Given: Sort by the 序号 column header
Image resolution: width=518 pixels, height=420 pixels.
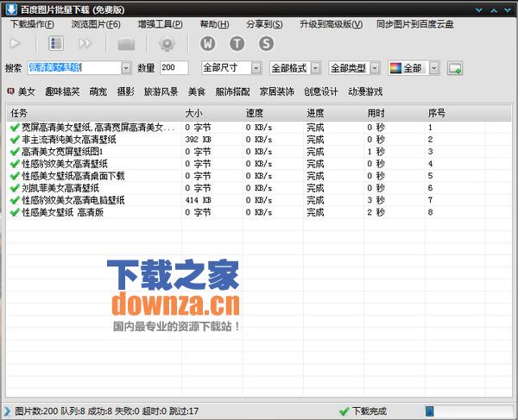Looking at the screenshot, I should pos(455,113).
